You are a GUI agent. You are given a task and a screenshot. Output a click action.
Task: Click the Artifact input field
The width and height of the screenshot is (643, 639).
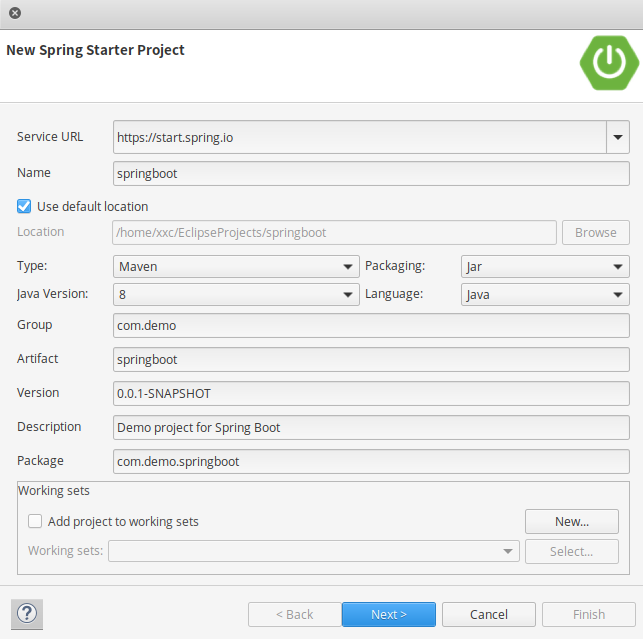pyautogui.click(x=370, y=359)
